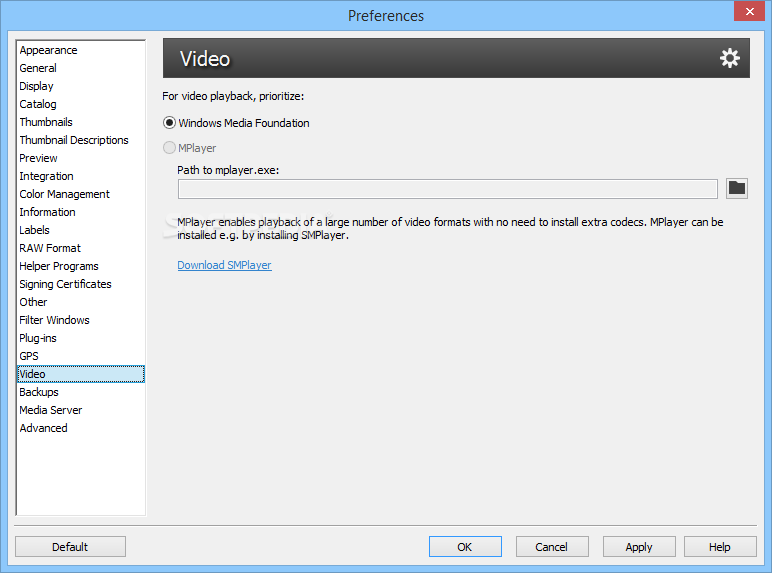Select Color Management in the category list
Viewport: 772px width, 573px height.
point(81,194)
